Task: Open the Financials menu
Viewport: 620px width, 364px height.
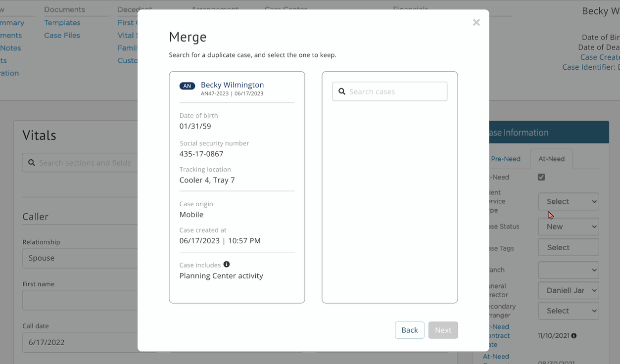Action: pos(411,9)
